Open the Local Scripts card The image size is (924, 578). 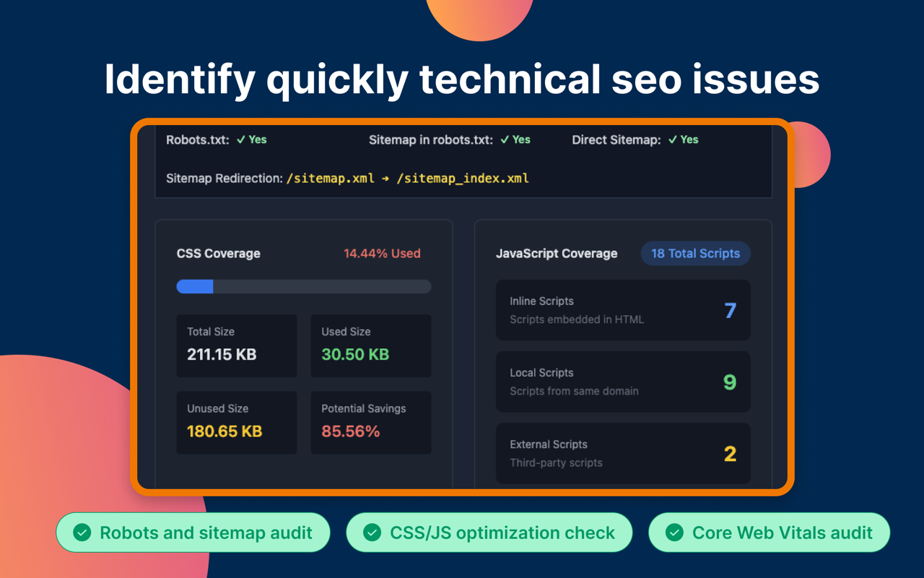click(x=623, y=381)
